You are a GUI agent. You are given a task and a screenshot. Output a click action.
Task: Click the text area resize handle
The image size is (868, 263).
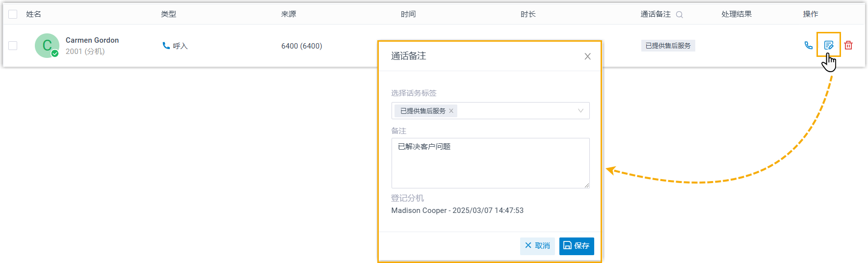pos(586,185)
